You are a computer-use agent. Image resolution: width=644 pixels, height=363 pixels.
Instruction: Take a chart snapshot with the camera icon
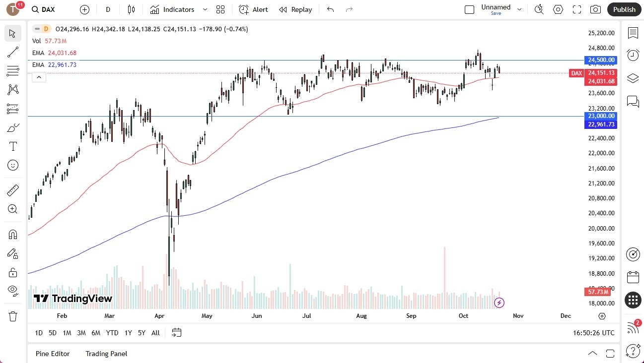point(596,9)
